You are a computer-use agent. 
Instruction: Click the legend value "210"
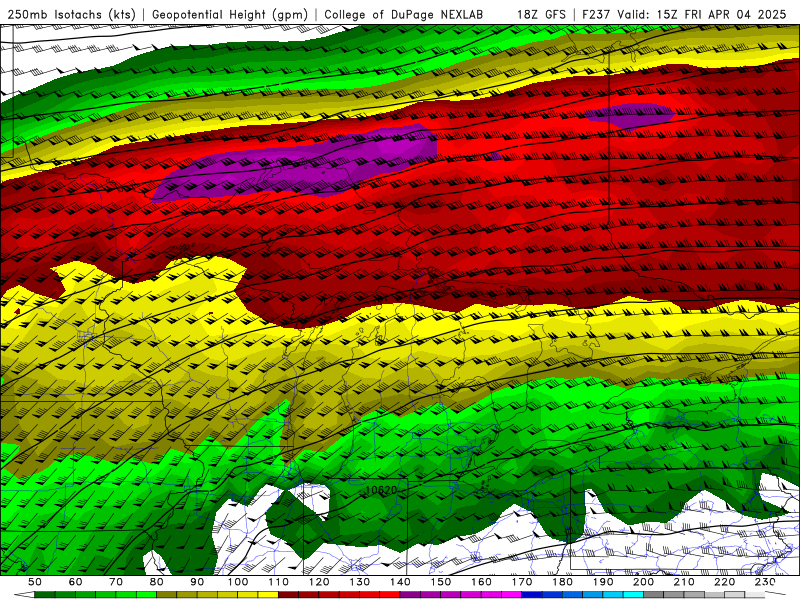point(684,582)
